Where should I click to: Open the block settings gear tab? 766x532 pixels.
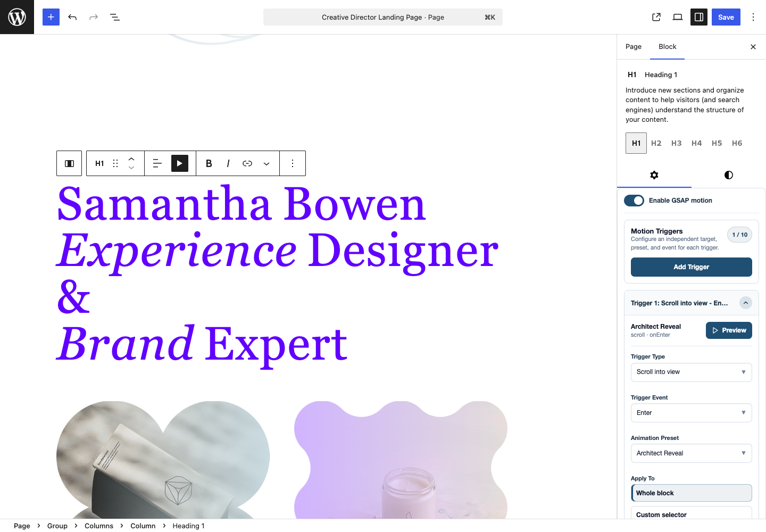coord(654,175)
